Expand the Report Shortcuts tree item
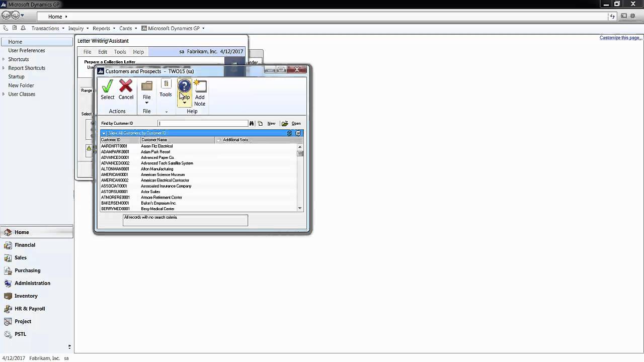This screenshot has width=644, height=362. [x=3, y=68]
